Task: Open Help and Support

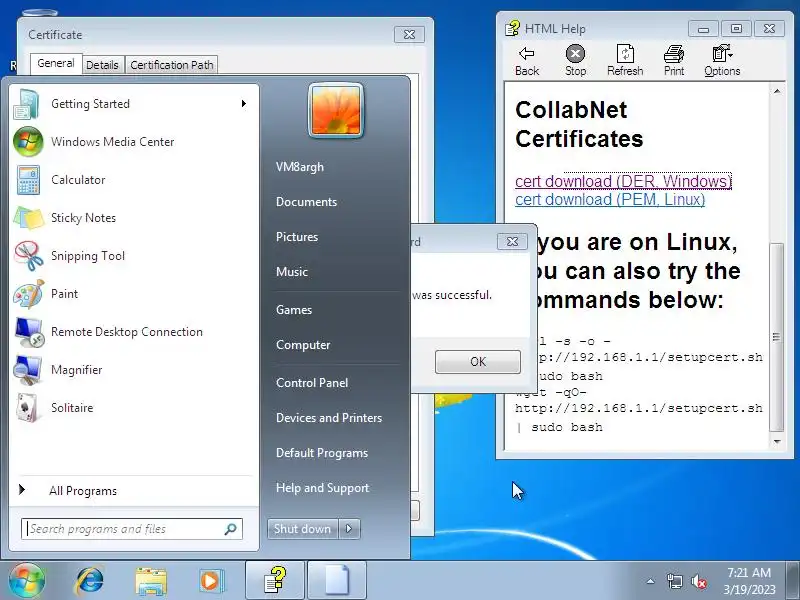Action: pos(322,488)
